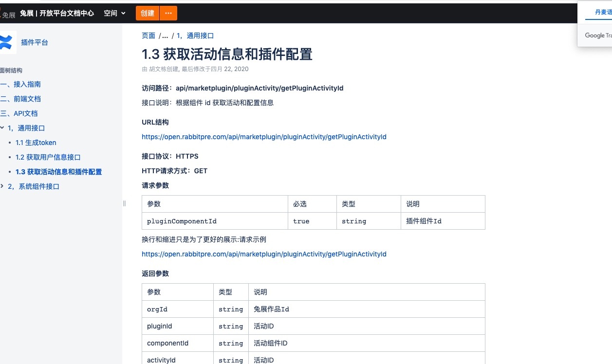Collapse the 1,通用接口 tree node
This screenshot has height=364, width=612.
[2, 128]
